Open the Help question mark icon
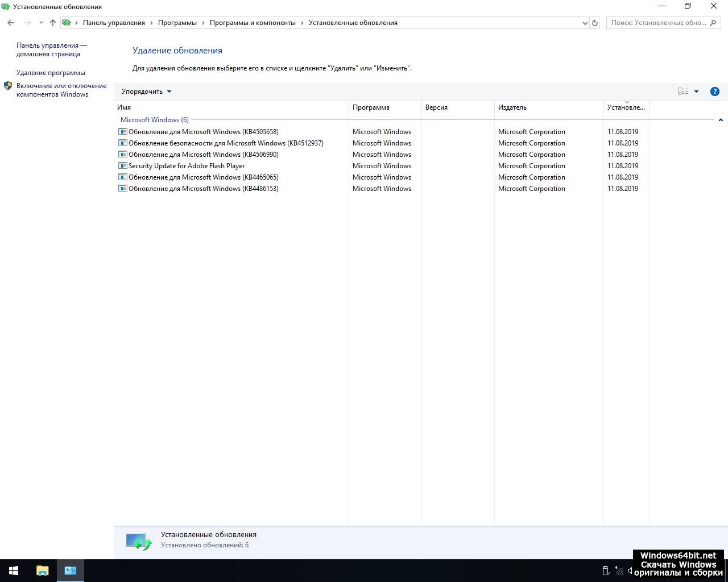This screenshot has height=582, width=728. [x=715, y=92]
